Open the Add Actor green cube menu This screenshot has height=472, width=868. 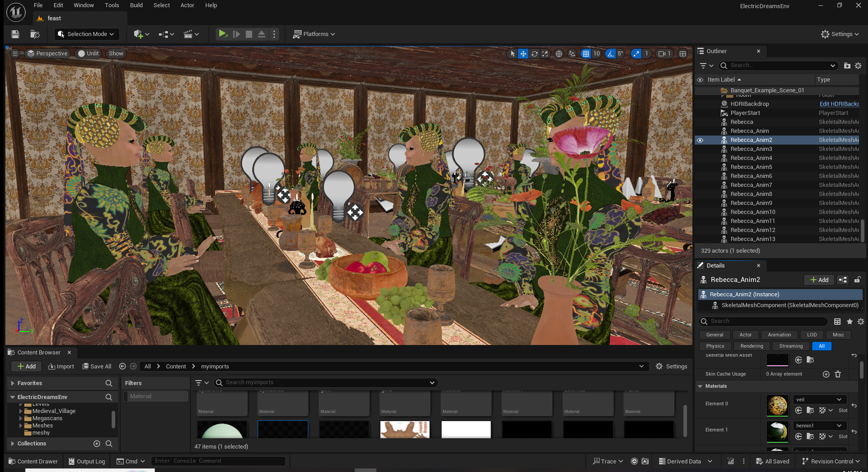(138, 34)
